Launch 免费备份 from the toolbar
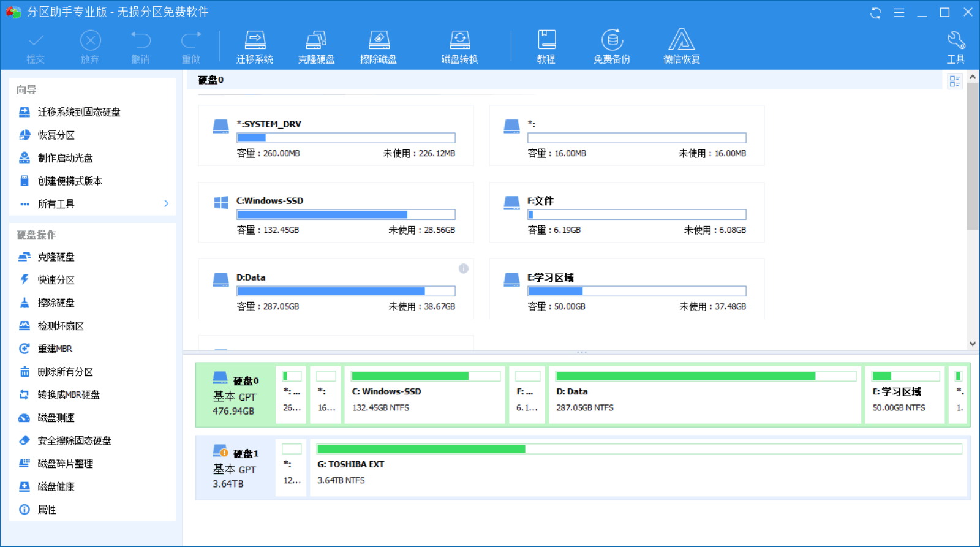The height and width of the screenshot is (547, 980). (x=612, y=47)
